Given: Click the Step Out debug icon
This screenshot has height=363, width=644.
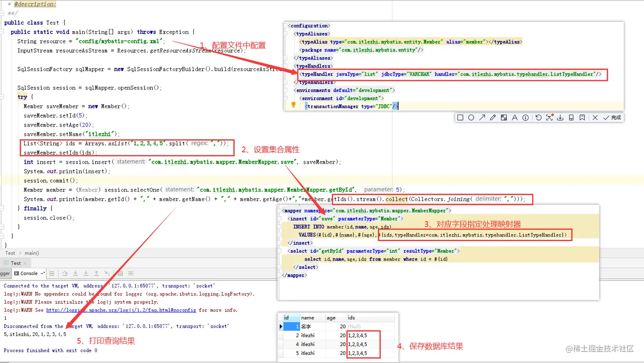Looking at the screenshot, I should click(96, 274).
